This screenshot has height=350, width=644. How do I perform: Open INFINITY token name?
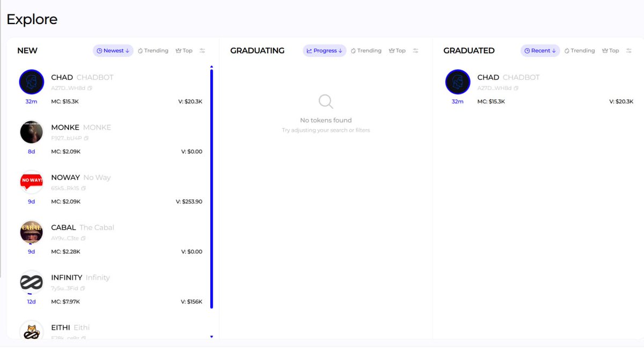click(80, 278)
